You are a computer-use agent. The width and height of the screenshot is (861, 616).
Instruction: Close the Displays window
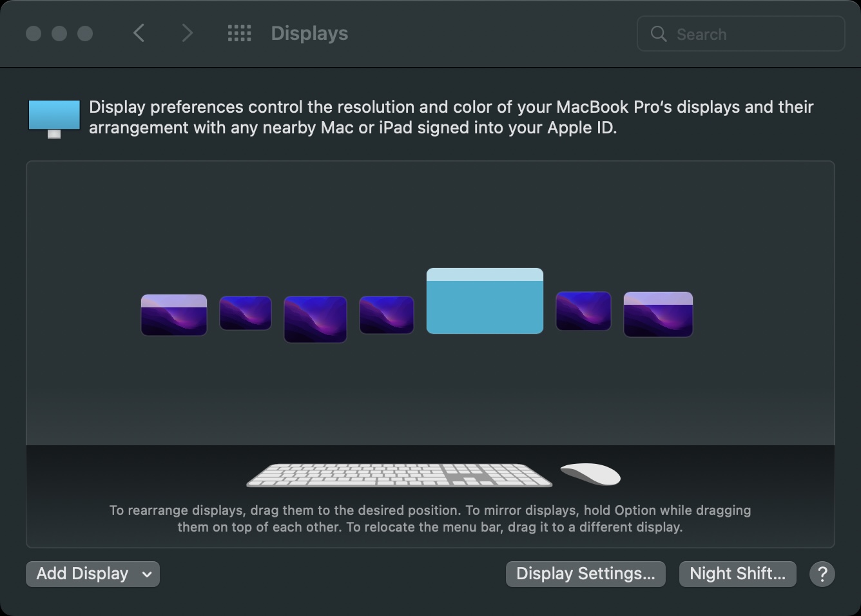(34, 34)
